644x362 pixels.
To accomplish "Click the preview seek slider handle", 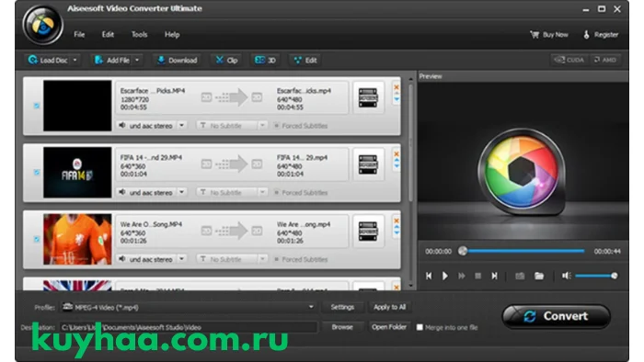I will coord(463,251).
